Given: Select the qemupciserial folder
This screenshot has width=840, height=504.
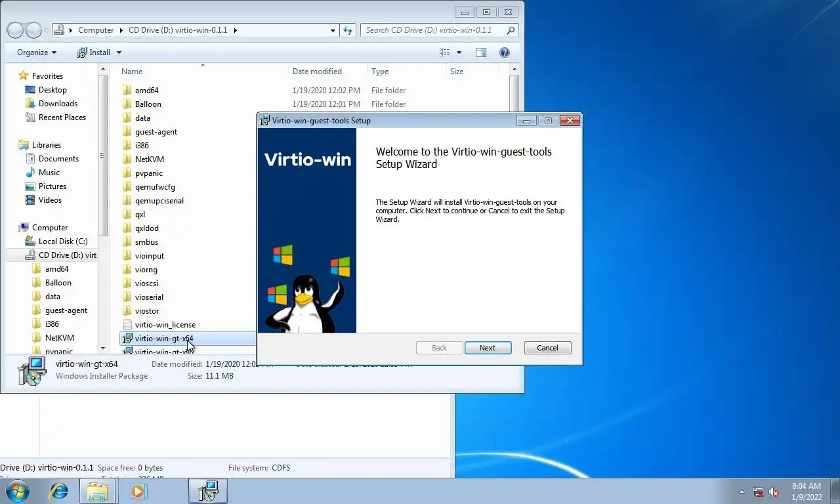Looking at the screenshot, I should pos(159,201).
